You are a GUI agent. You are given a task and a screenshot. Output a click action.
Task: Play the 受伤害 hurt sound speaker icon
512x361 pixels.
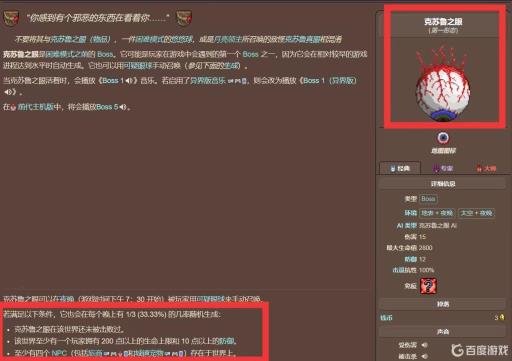(x=424, y=345)
